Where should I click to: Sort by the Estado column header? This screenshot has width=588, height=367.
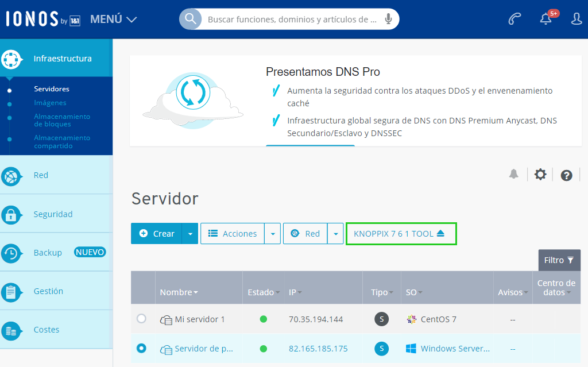click(x=264, y=292)
